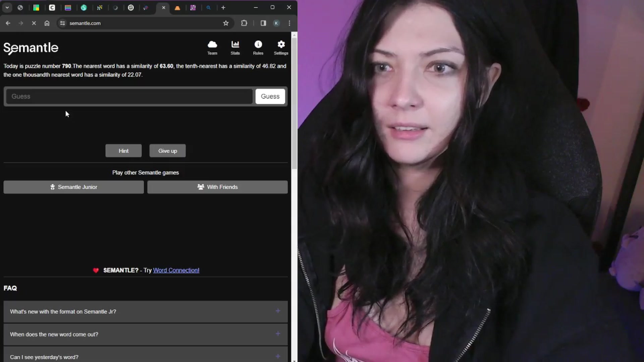Switch to the teal earth tab

84,7
